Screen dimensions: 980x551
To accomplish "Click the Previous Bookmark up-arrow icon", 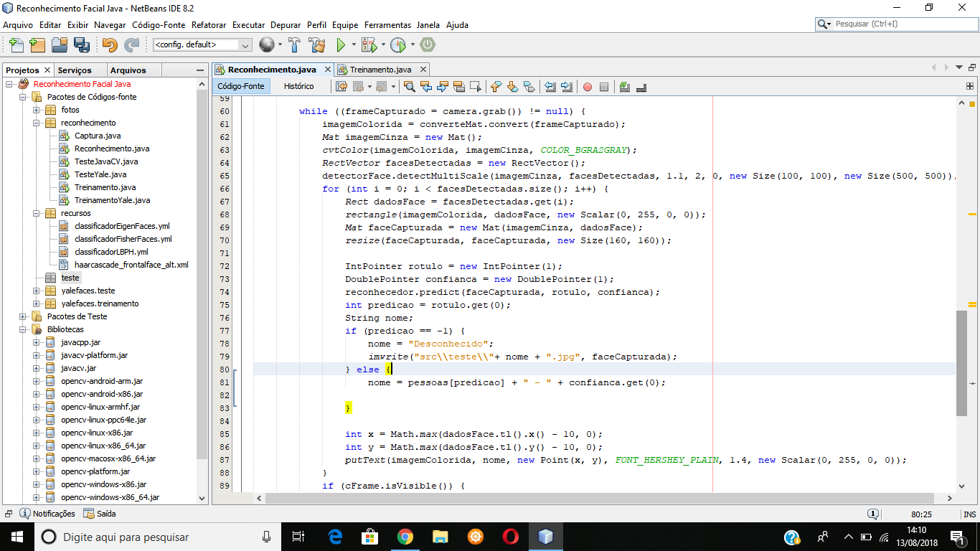I will click(496, 86).
